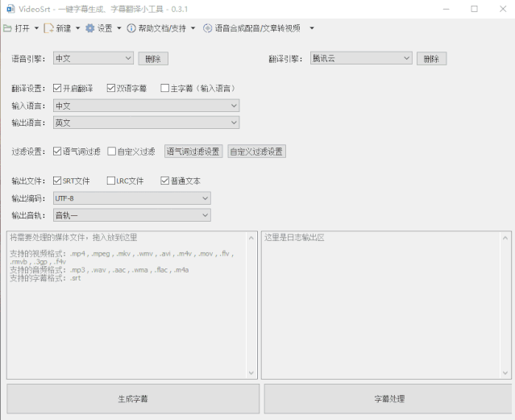Screen dimensions: 515x420
Task: Toggle the 普通文本 output checkbox
Action: 165,181
